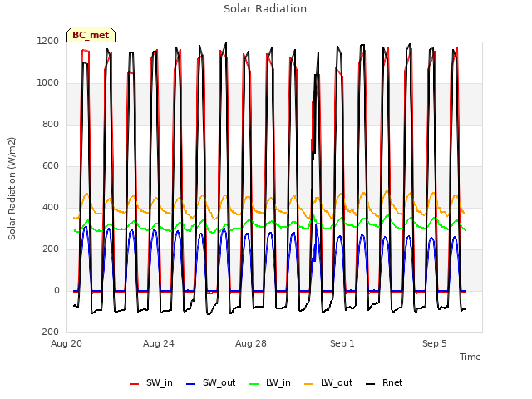
Task: Click the 400 y-axis label
Action: click(51, 208)
